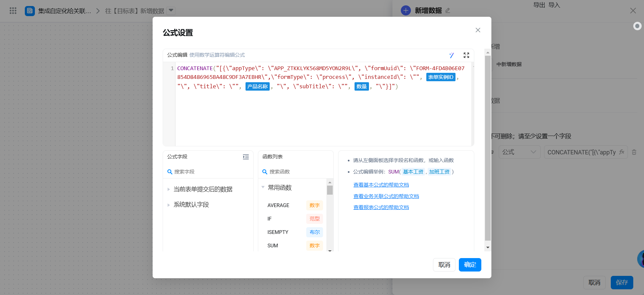Click the formula beautify magic wand icon
The image size is (644, 295).
(x=451, y=55)
